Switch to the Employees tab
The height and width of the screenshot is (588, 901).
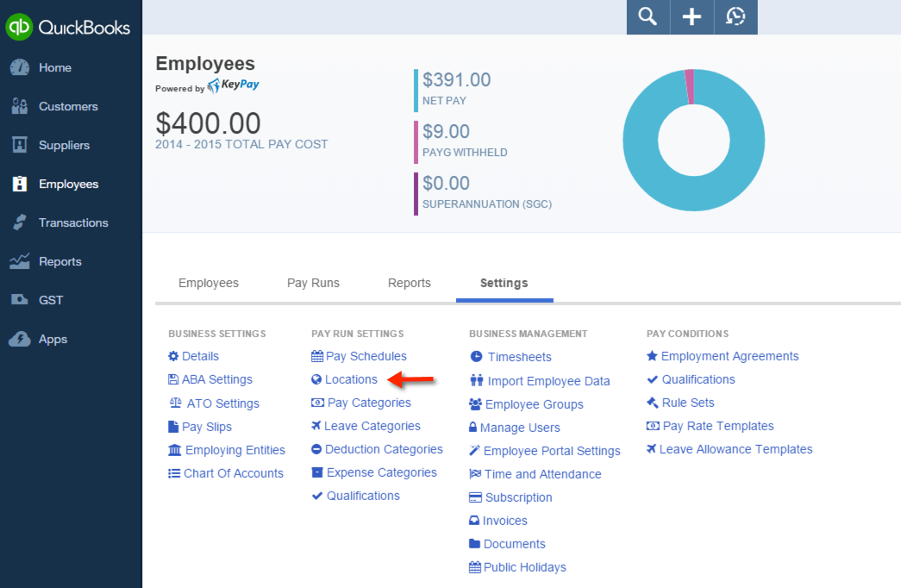tap(209, 283)
